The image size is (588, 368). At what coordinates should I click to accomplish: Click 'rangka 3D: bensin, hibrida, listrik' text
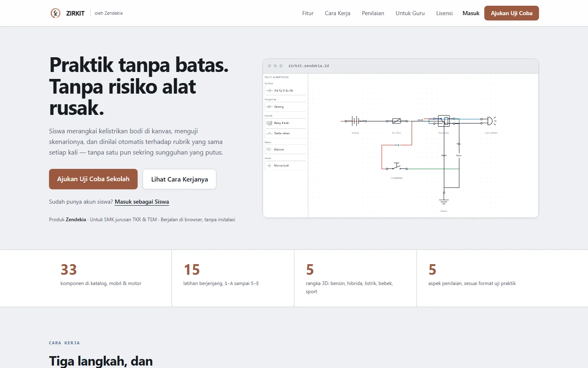point(349,287)
